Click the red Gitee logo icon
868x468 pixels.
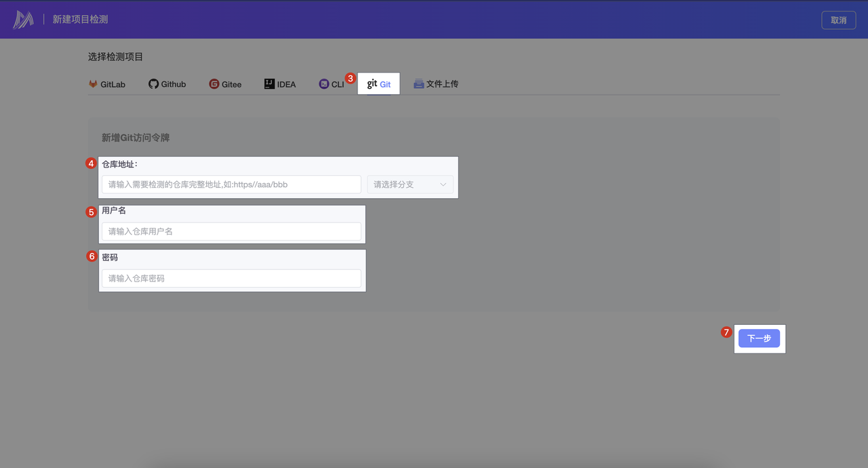214,84
